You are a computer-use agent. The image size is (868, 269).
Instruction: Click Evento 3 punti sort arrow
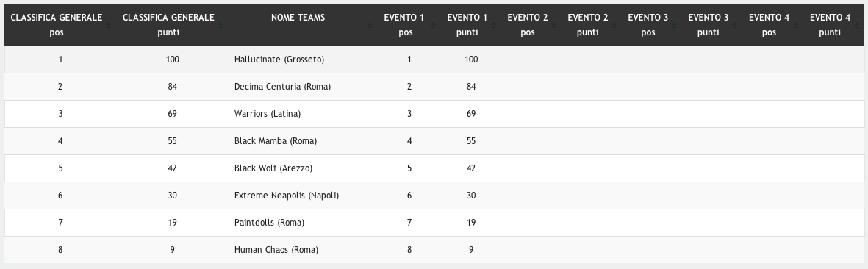[x=734, y=26]
